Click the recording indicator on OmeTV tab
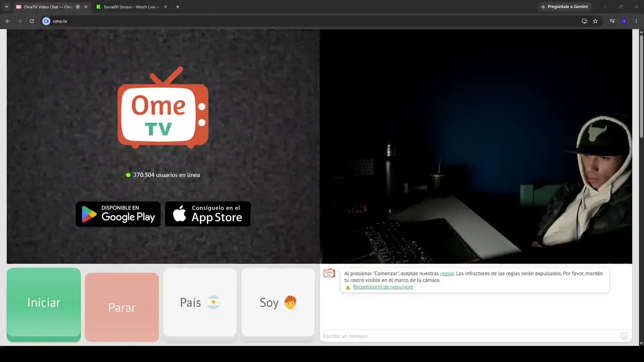Viewport: 644px width, 362px height. click(x=77, y=7)
